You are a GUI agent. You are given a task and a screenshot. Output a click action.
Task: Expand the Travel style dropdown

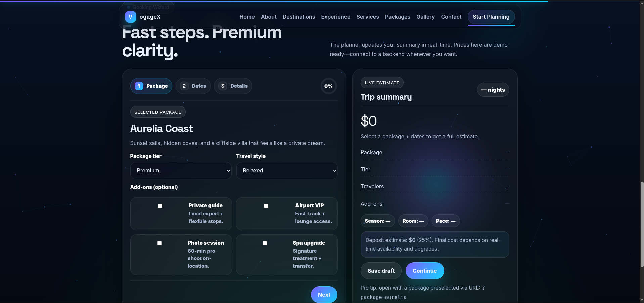point(287,171)
